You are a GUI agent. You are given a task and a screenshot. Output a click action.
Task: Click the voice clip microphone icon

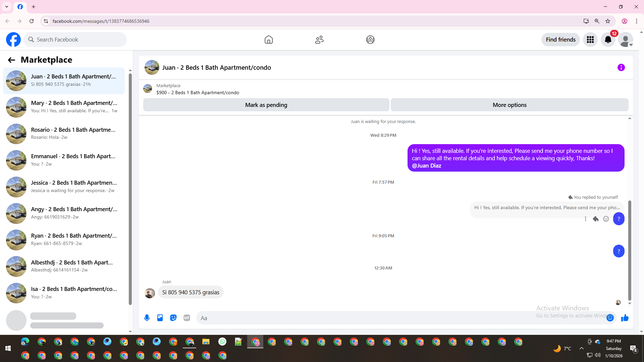(x=147, y=318)
